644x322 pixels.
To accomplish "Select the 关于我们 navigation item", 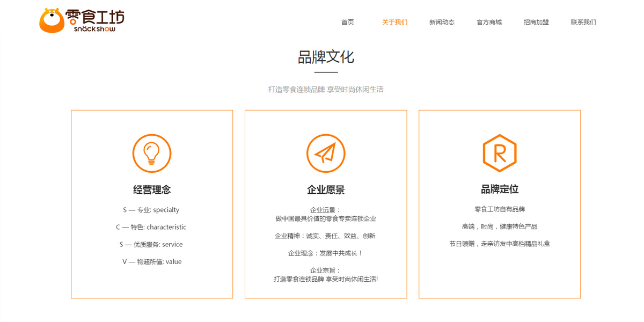I will (395, 22).
